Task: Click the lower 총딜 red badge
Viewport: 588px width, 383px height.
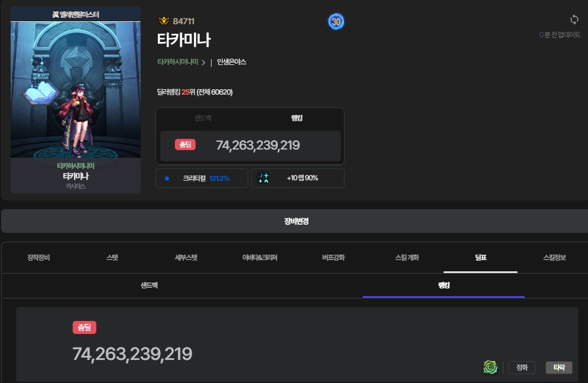Action: coord(85,327)
